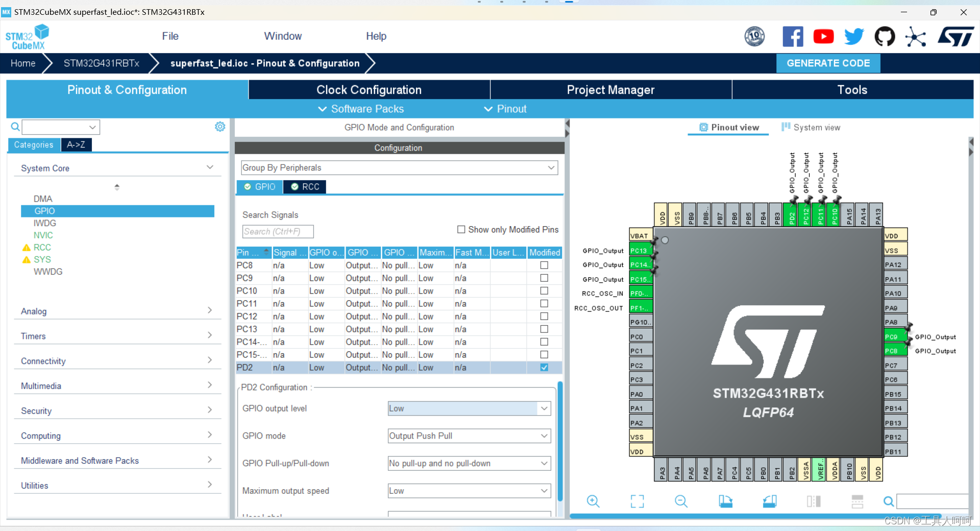The height and width of the screenshot is (531, 980).
Task: Expand the Timers category
Action: click(117, 336)
